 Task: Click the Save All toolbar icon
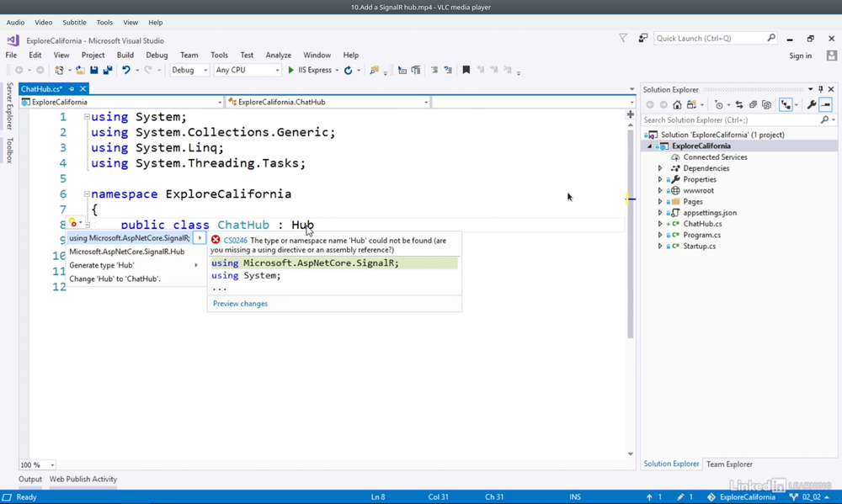point(108,71)
